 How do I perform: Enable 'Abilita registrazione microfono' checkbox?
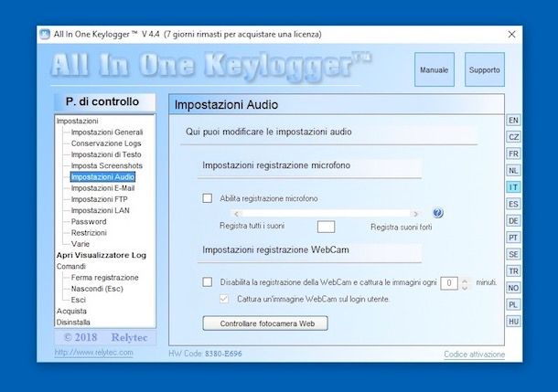click(x=207, y=198)
